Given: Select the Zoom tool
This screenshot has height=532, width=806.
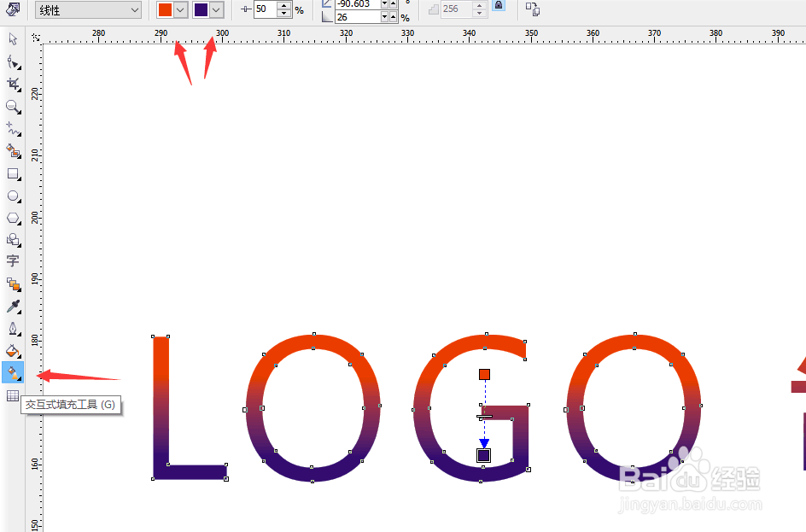Looking at the screenshot, I should click(12, 107).
